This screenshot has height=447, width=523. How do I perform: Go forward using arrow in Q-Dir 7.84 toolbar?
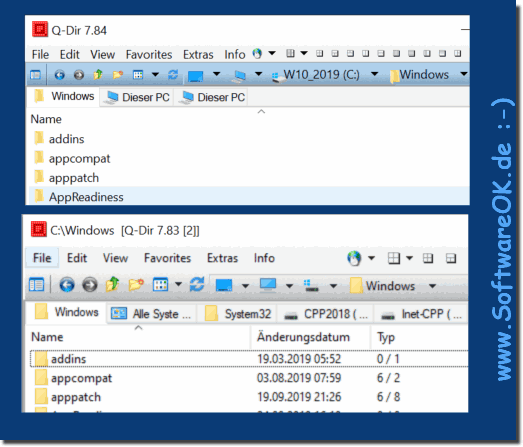79,75
